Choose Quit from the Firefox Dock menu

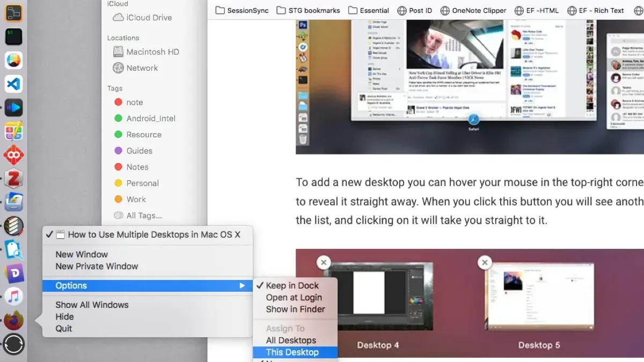(x=148, y=329)
